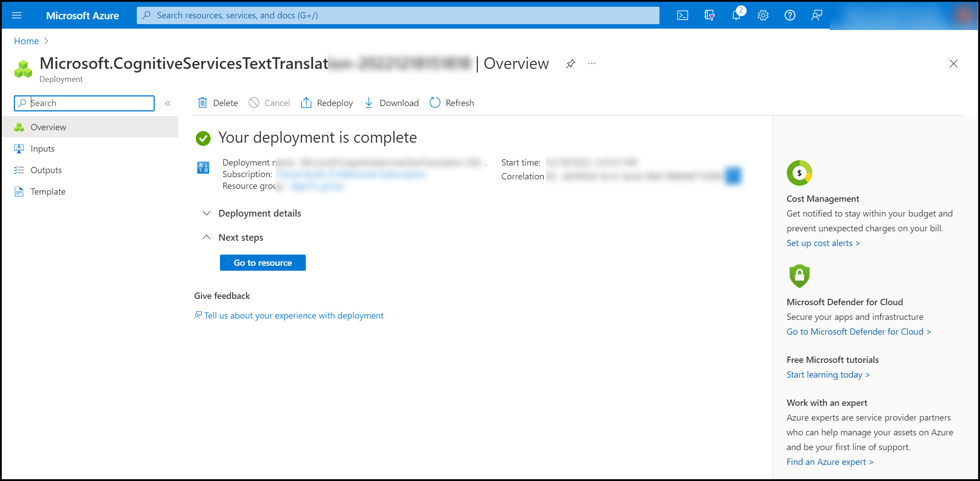
Task: Click the deployment cubes icon in title
Action: click(23, 69)
